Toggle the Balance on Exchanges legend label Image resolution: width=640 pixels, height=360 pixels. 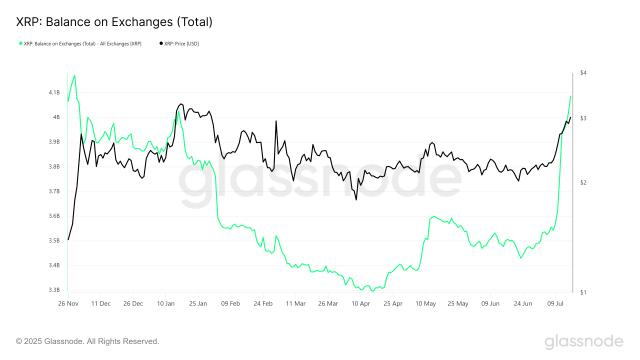click(83, 44)
